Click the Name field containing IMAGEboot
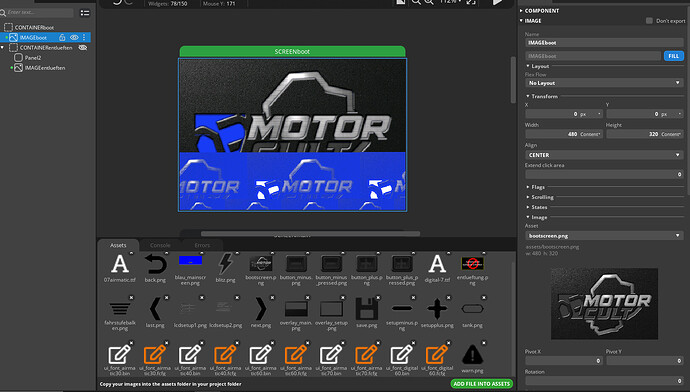Screen dimensions: 690x392 (x=604, y=43)
